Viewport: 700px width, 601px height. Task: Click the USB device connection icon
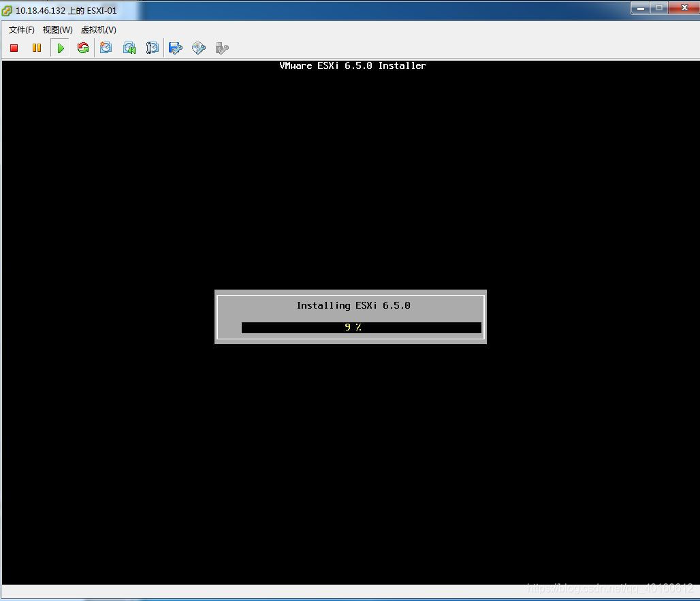(x=222, y=48)
